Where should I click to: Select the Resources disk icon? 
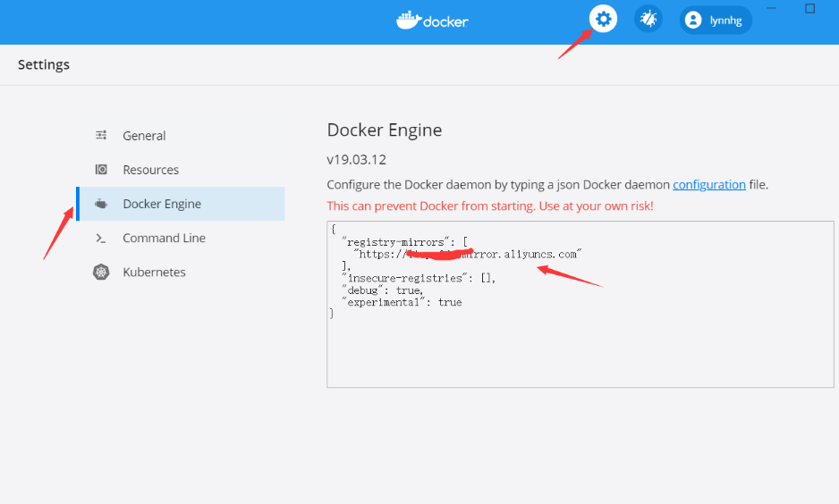tap(101, 170)
